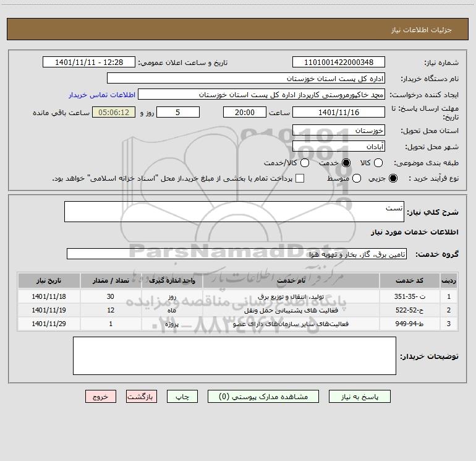Click the buyer organization name field

pos(246,78)
